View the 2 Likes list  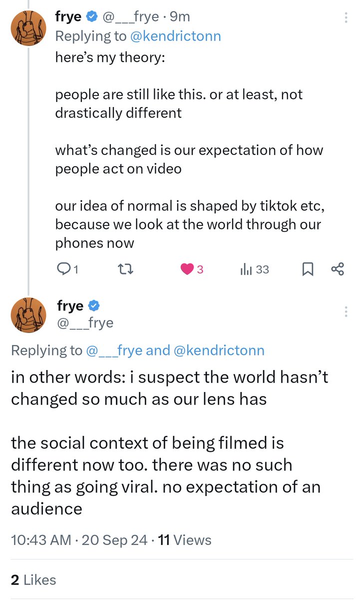[x=33, y=579]
